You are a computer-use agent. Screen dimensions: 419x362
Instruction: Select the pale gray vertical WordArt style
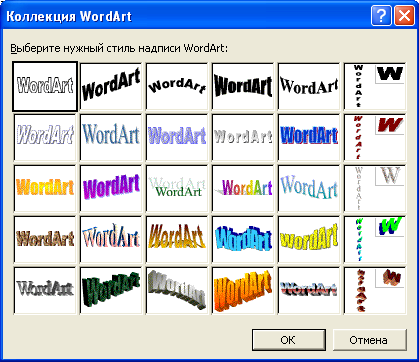tap(375, 188)
